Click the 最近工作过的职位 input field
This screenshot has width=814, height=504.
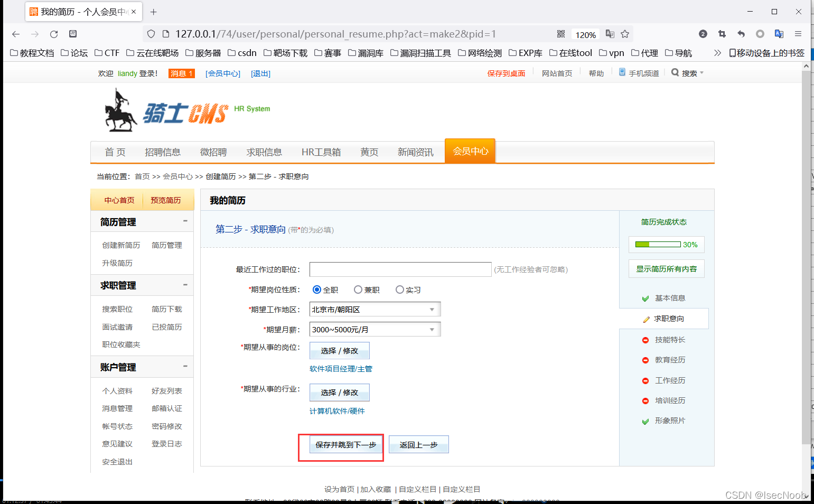coord(400,269)
